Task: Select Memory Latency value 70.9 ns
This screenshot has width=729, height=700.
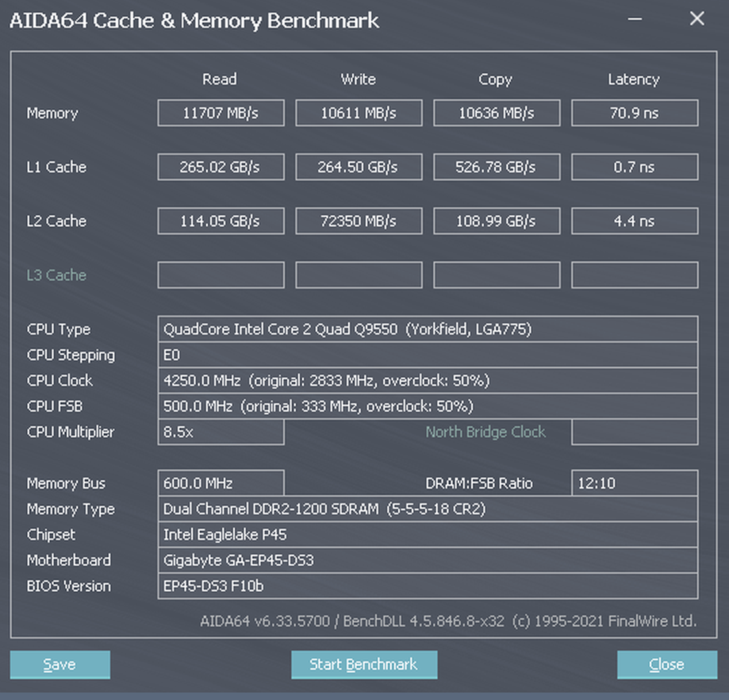Action: [x=634, y=113]
